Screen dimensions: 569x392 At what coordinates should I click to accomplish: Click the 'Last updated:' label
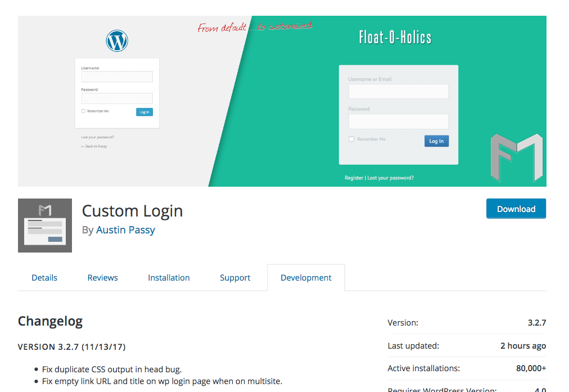[413, 346]
